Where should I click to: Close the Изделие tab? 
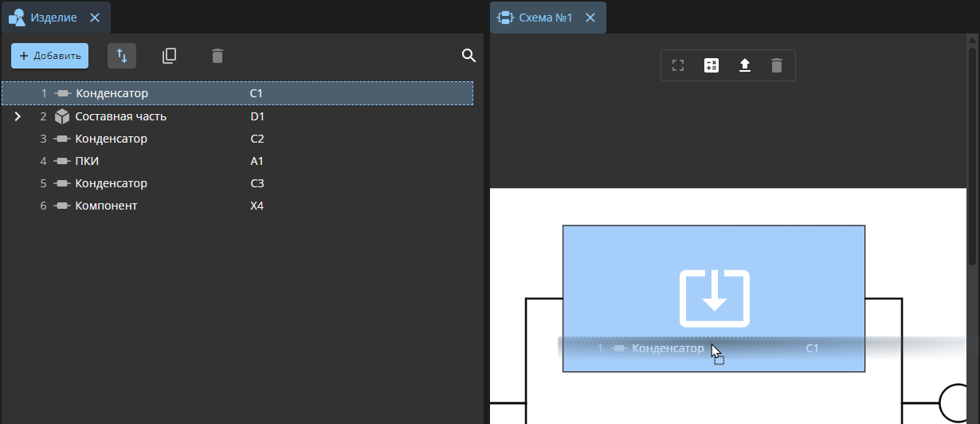[x=95, y=18]
